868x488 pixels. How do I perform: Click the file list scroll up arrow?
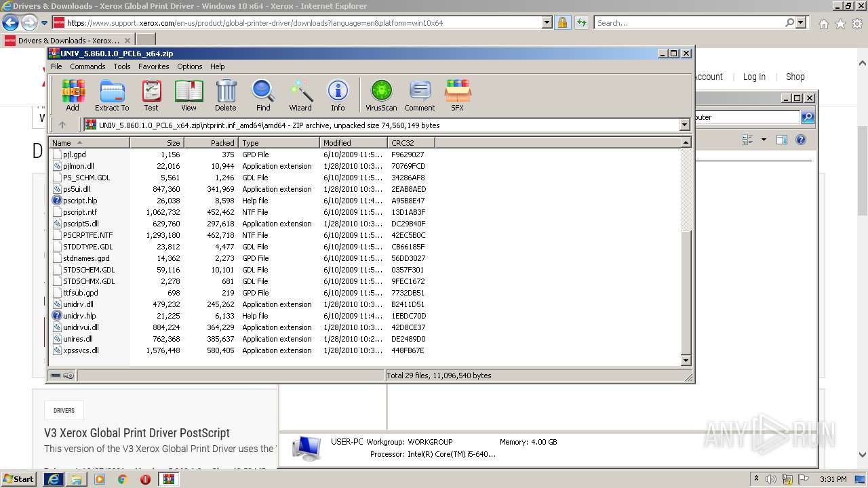point(686,142)
